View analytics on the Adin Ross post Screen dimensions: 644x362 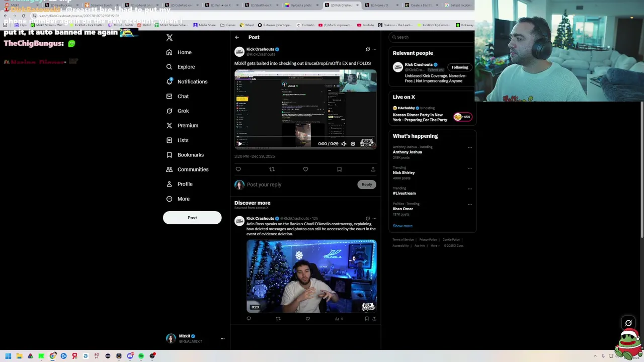339,319
